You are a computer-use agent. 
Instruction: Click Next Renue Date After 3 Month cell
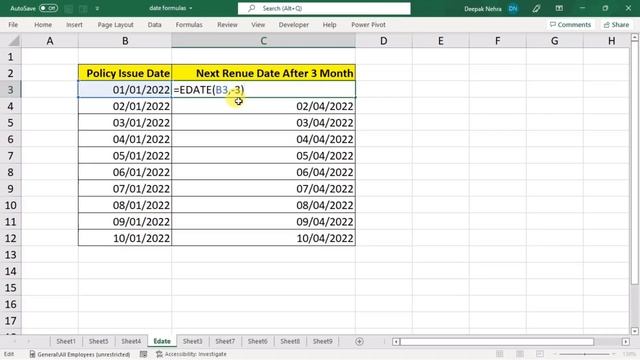(x=264, y=73)
